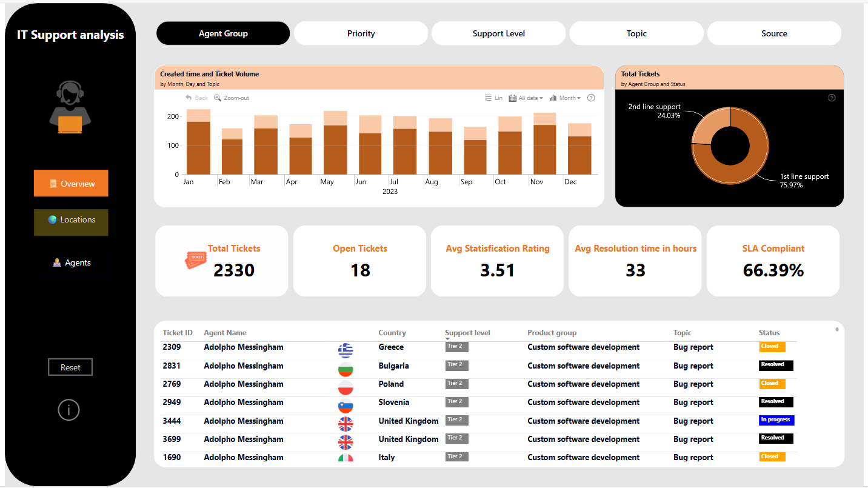
Task: Click the ticket icon beside Total Tickets
Action: coord(195,260)
